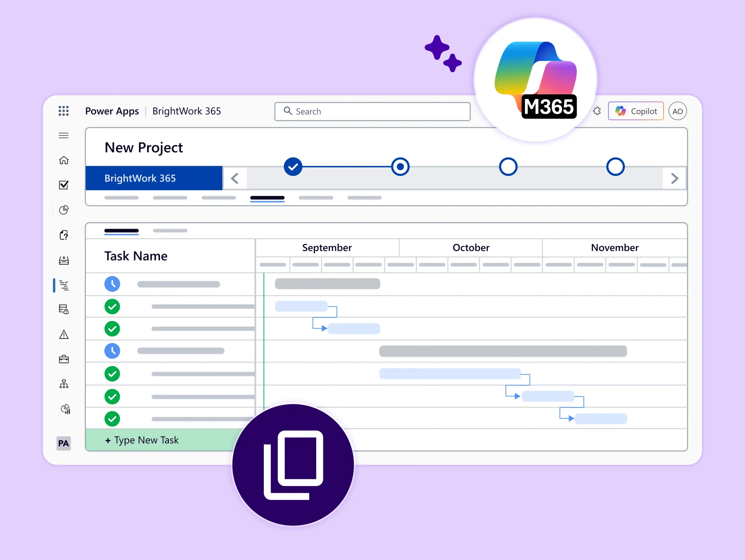Open the briefcase icon in sidebar
This screenshot has width=745, height=560.
pos(64,359)
